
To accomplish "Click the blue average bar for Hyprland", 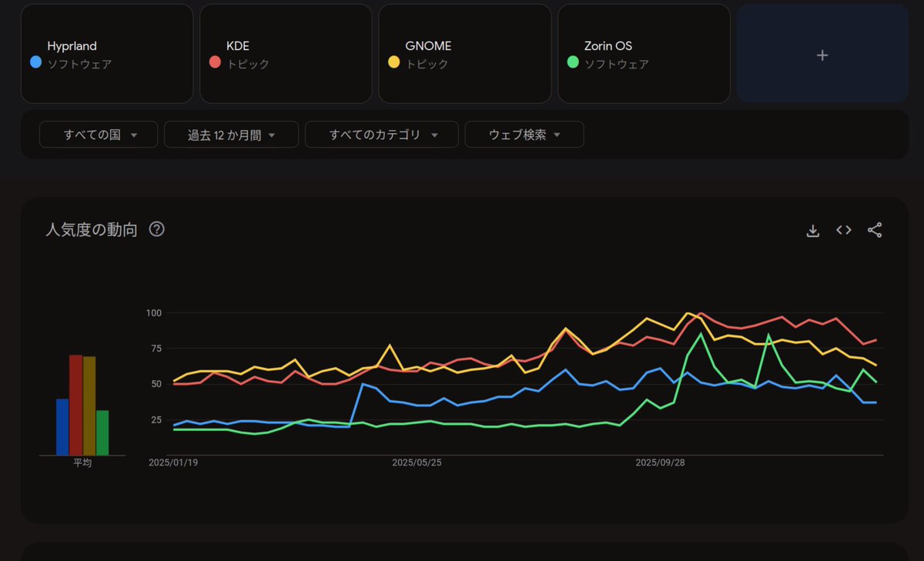I will pos(62,427).
